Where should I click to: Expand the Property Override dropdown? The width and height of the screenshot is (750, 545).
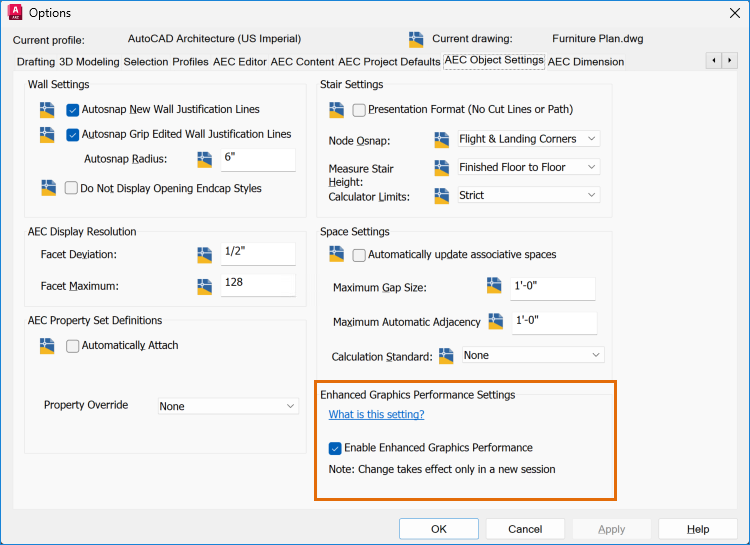click(229, 406)
